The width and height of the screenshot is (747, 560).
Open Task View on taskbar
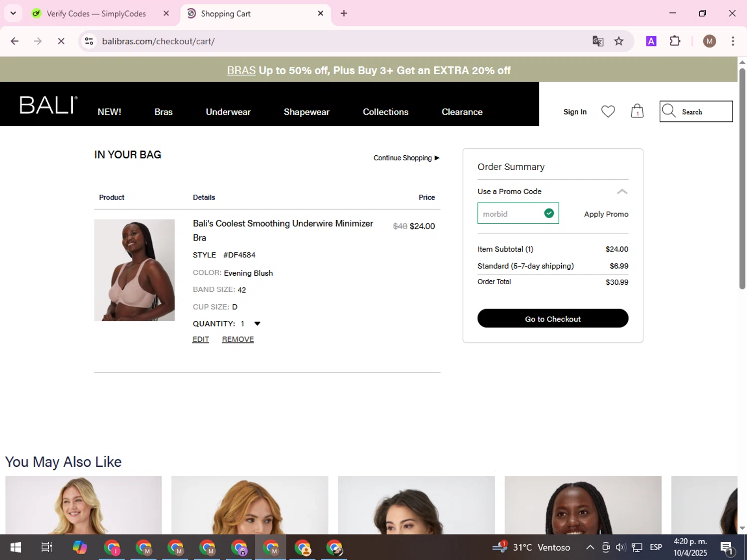47,548
